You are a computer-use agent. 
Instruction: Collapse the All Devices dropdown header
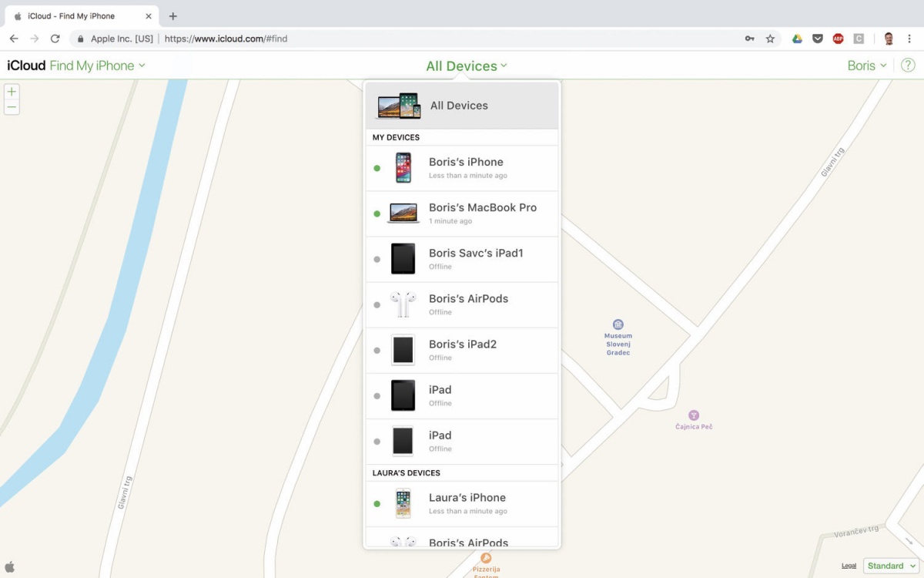[x=467, y=66]
